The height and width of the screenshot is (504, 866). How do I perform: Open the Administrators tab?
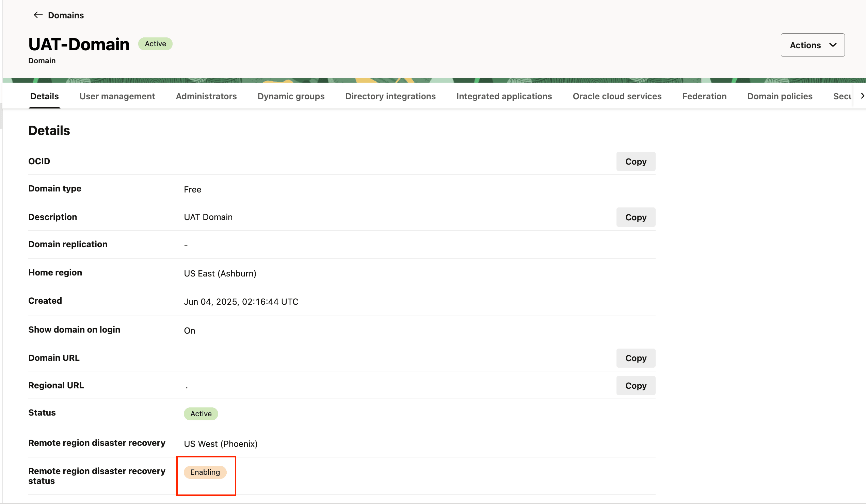pyautogui.click(x=206, y=97)
